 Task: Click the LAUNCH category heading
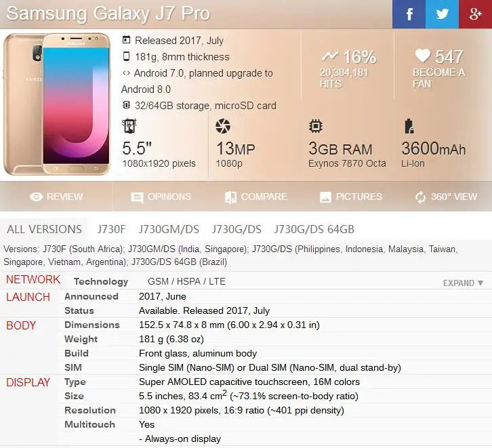pyautogui.click(x=28, y=297)
